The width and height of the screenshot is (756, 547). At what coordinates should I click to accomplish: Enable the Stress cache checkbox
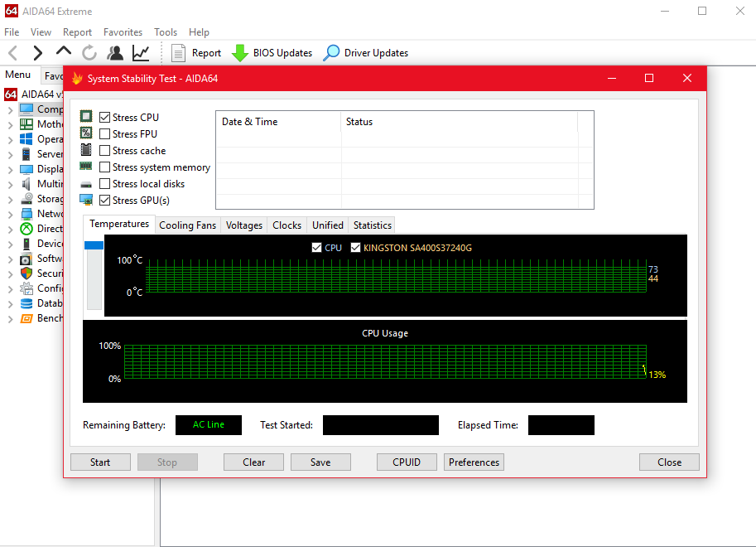tap(104, 151)
